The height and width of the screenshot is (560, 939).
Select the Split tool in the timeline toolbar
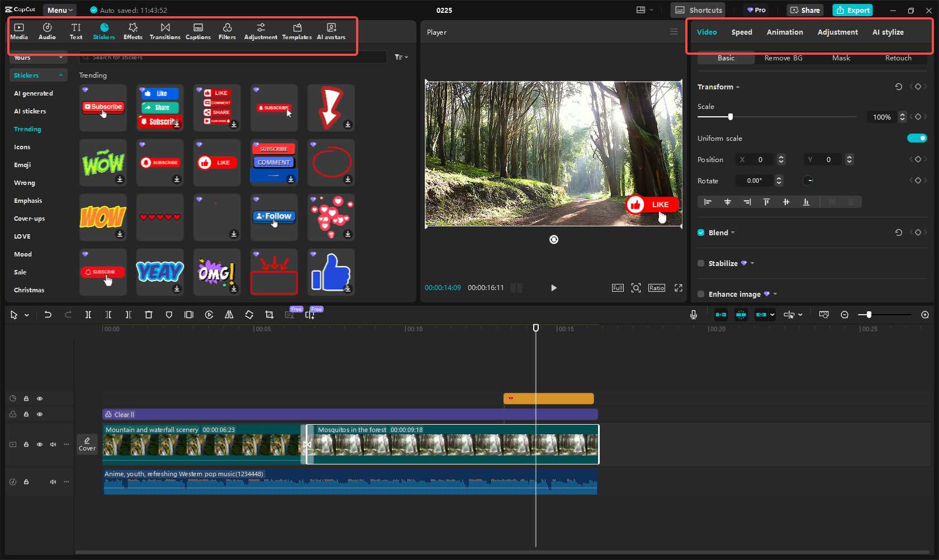click(x=88, y=315)
